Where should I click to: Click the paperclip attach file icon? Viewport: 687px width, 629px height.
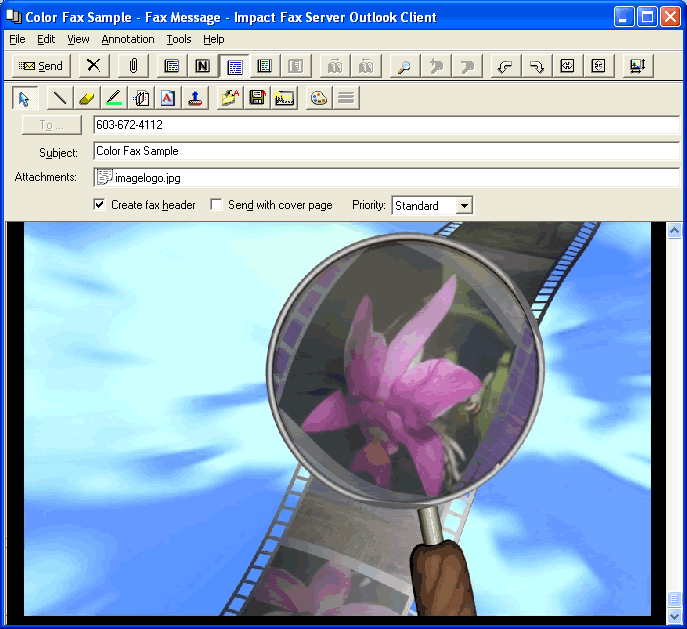(133, 66)
